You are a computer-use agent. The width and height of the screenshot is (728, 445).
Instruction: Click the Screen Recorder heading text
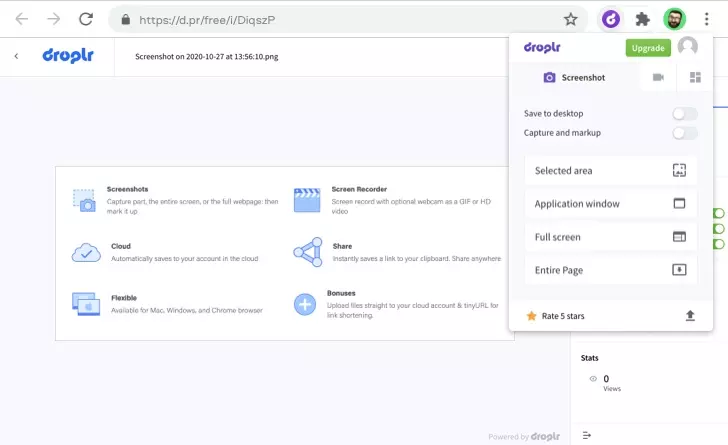[x=359, y=189]
